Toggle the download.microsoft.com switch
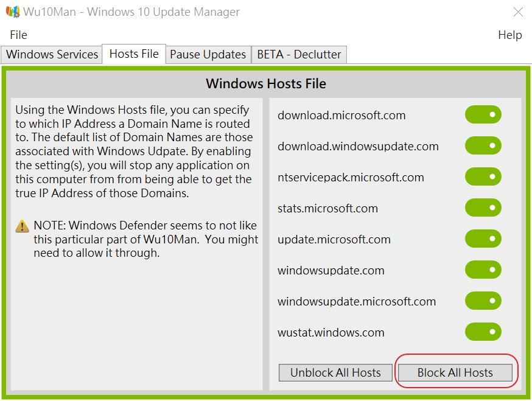This screenshot has height=401, width=532. pos(483,114)
